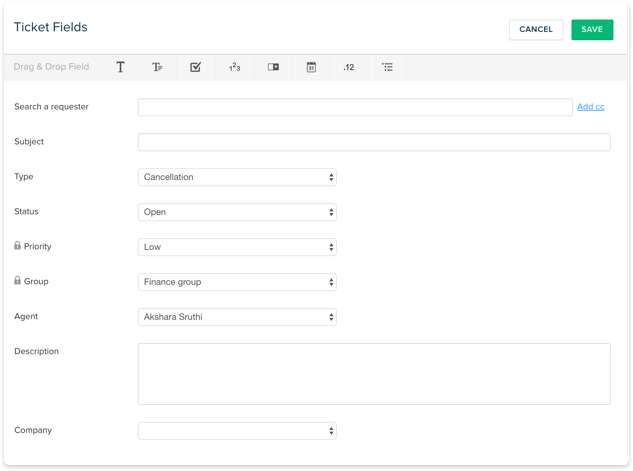
Task: Select the Type field label
Action: tap(24, 176)
